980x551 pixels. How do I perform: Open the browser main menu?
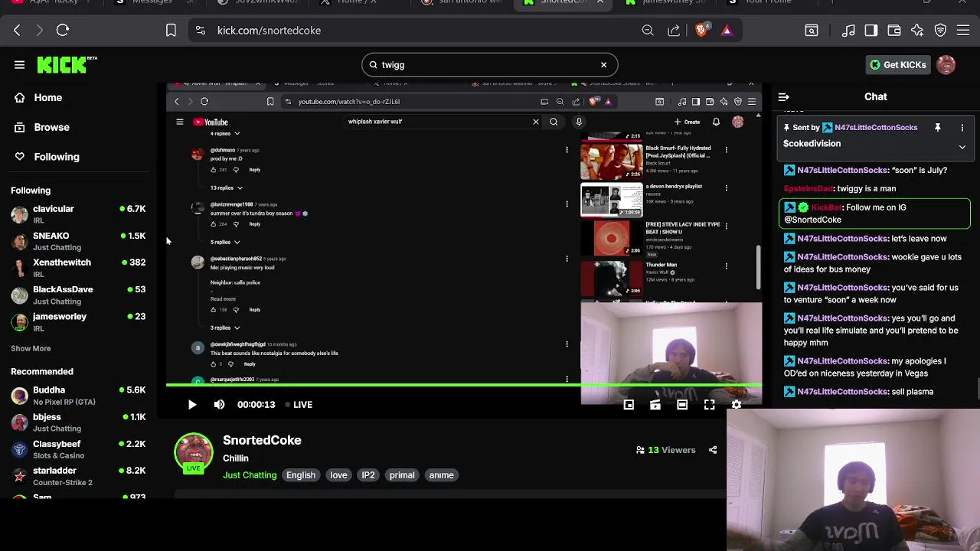pyautogui.click(x=963, y=31)
